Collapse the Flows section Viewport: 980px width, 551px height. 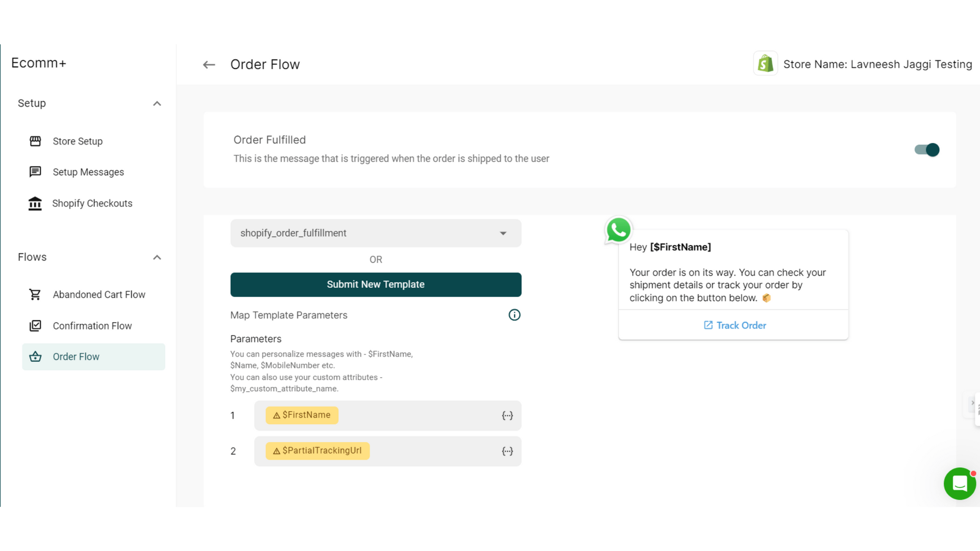157,257
